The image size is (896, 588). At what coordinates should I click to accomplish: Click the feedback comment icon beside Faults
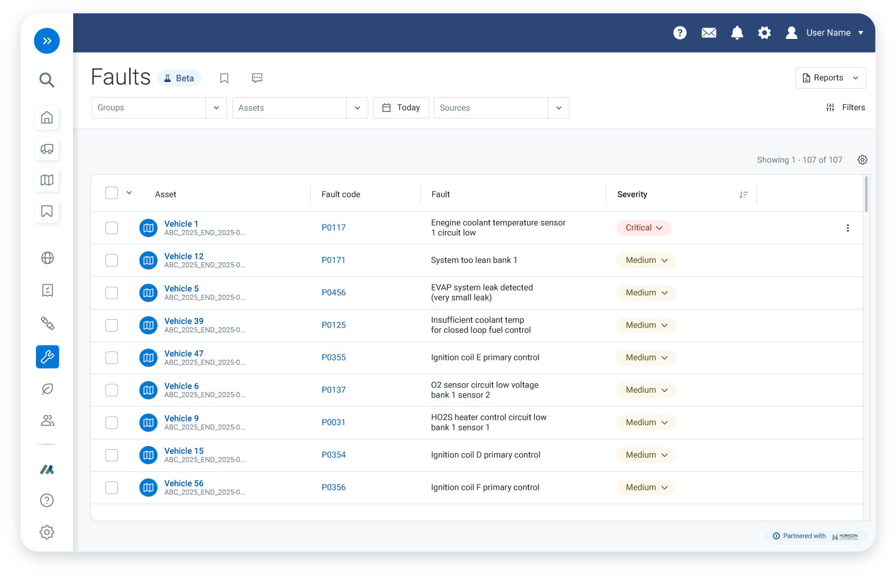[257, 78]
